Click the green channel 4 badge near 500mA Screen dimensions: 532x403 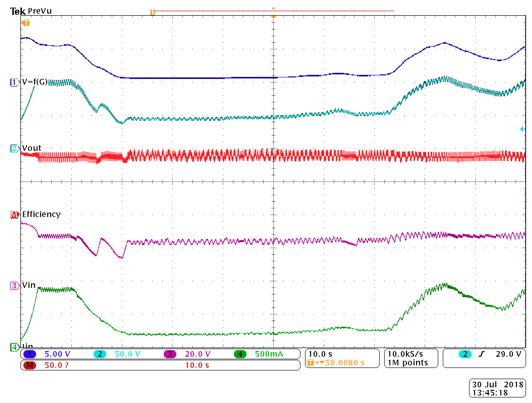click(x=240, y=354)
